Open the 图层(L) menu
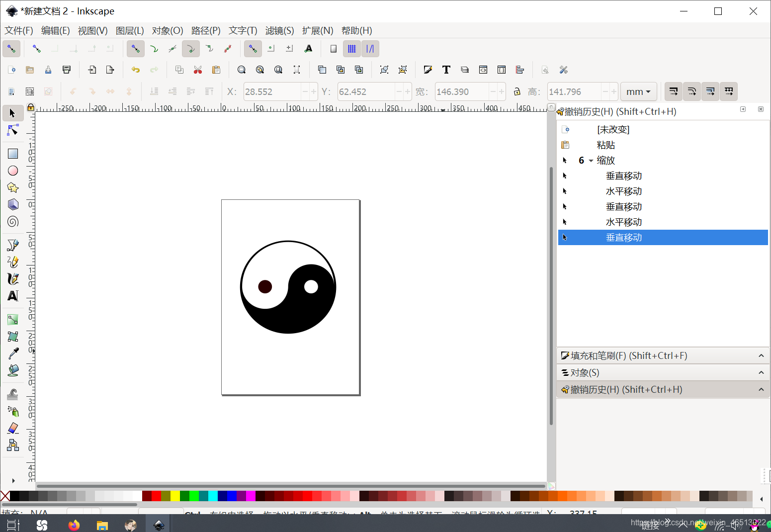The height and width of the screenshot is (532, 771). tap(130, 31)
